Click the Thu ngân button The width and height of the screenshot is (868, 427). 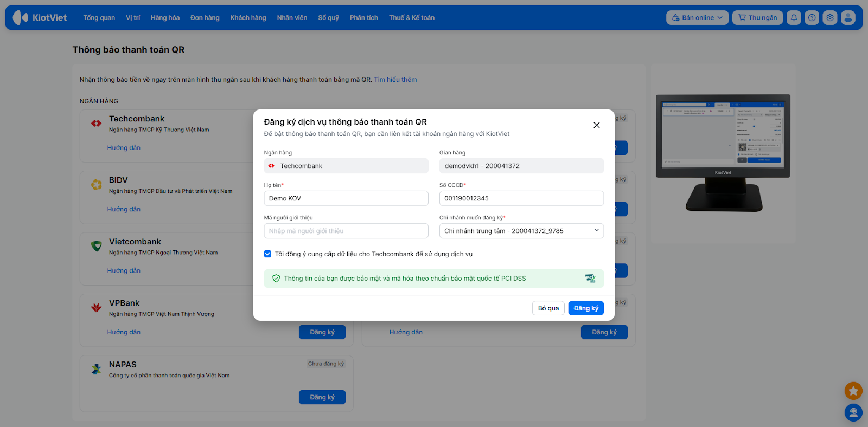click(757, 18)
